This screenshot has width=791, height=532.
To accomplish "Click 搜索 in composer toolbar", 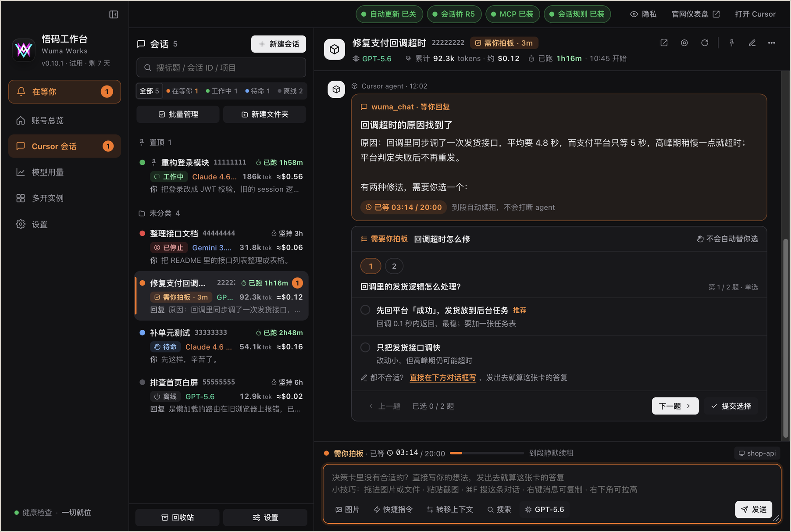I will [x=499, y=510].
